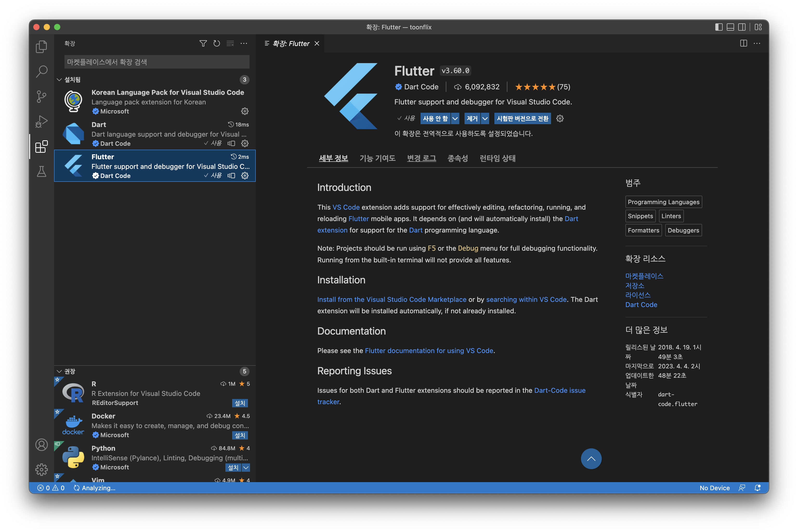Toggle bottom panel visibility

pos(730,27)
